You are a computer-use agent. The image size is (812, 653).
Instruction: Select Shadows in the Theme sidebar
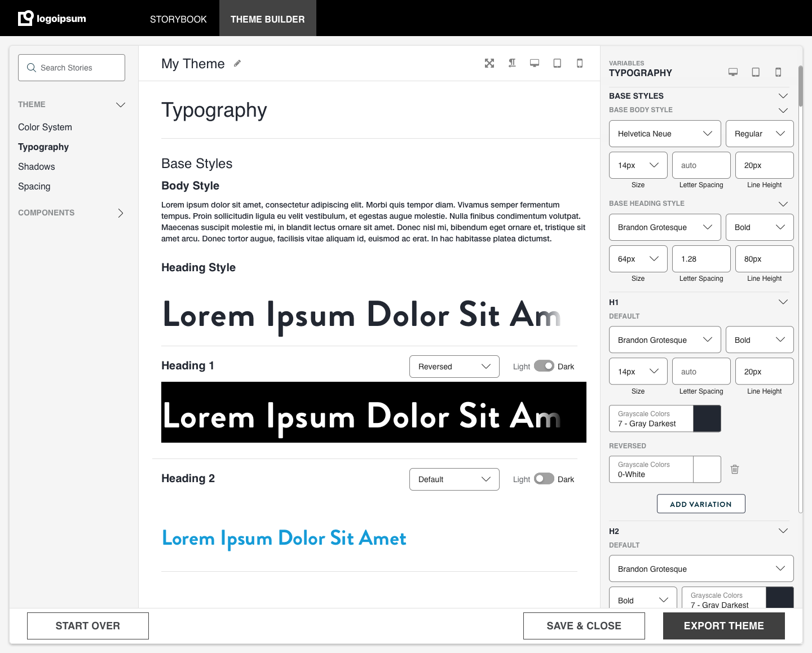point(36,166)
